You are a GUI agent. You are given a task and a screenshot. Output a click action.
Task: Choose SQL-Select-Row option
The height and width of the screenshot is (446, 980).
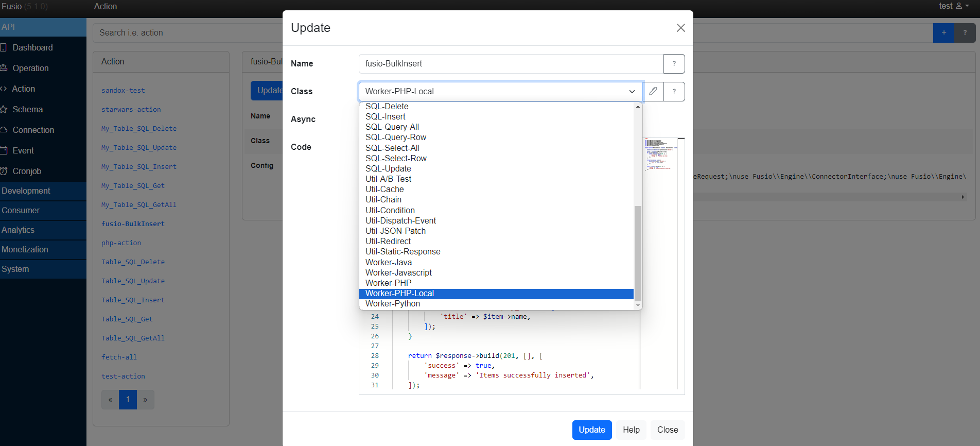496,158
